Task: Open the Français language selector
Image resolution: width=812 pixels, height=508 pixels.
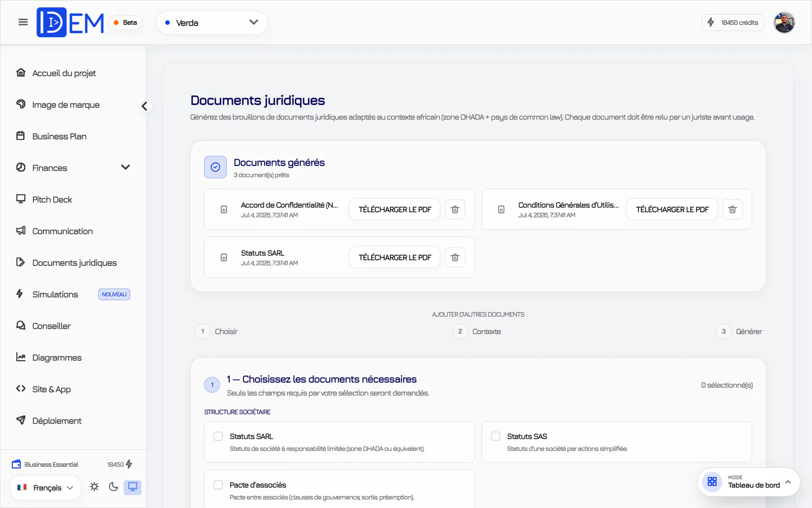Action: click(x=46, y=488)
